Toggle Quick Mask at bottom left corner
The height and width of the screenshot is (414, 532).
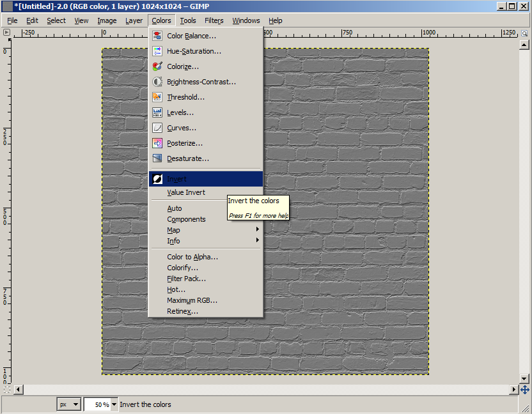pos(7,390)
